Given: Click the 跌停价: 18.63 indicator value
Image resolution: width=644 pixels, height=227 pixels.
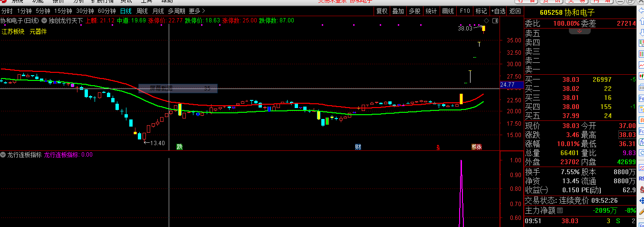Looking at the screenshot, I should (203, 20).
